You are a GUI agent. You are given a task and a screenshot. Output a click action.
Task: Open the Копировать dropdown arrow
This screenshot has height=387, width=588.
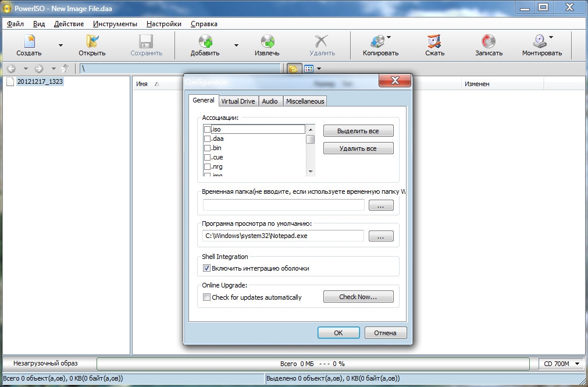tap(389, 37)
